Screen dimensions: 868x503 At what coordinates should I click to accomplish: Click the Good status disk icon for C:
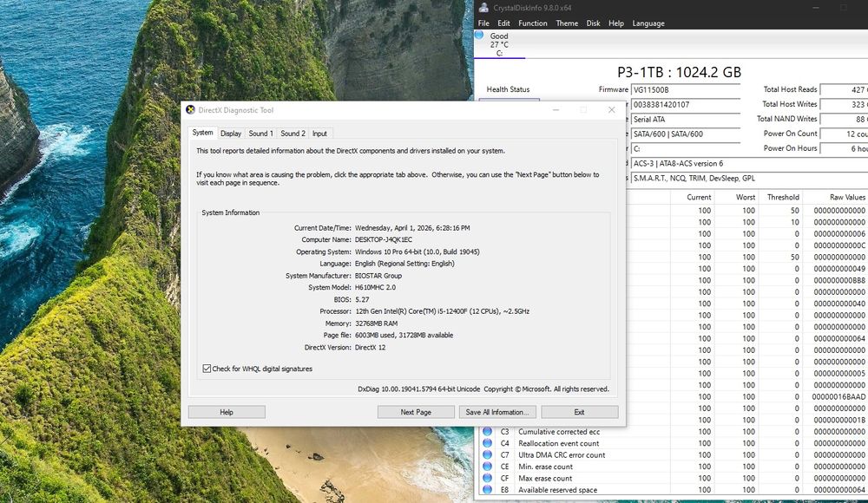pos(479,36)
